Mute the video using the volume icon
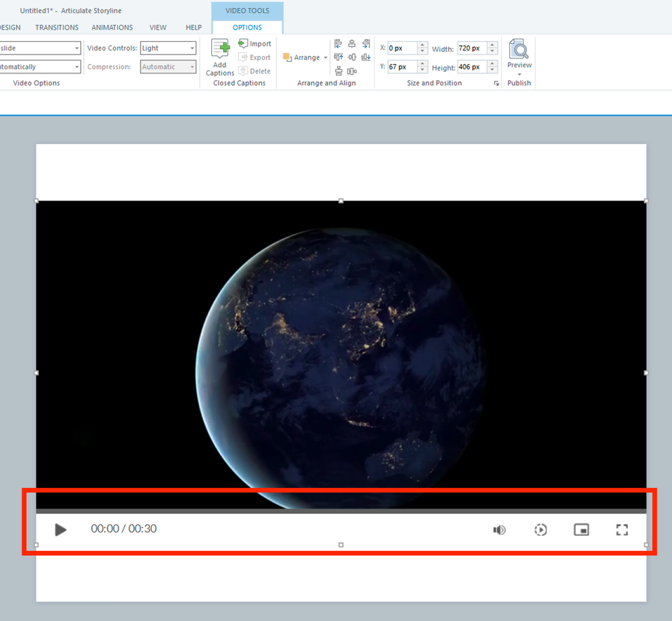The width and height of the screenshot is (672, 621). tap(499, 529)
